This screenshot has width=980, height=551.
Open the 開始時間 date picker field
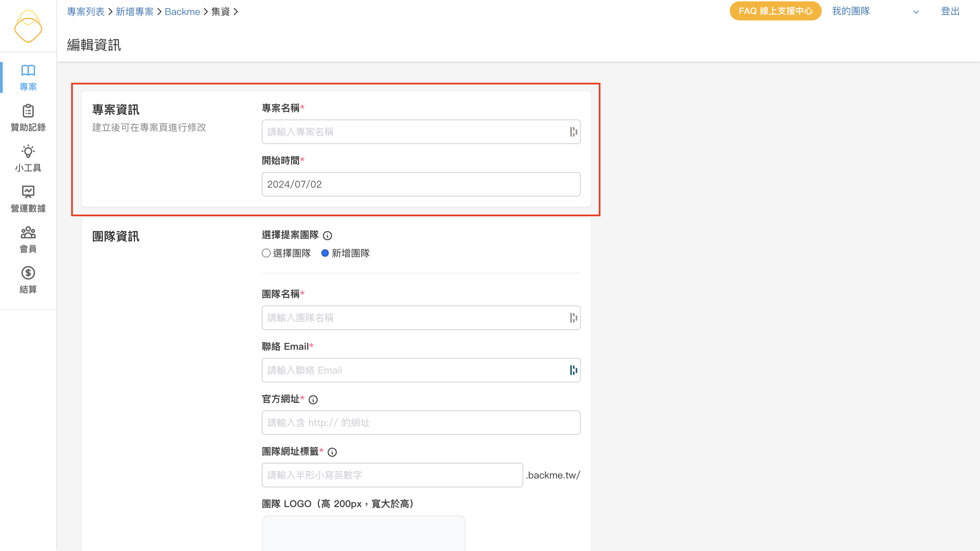point(421,184)
